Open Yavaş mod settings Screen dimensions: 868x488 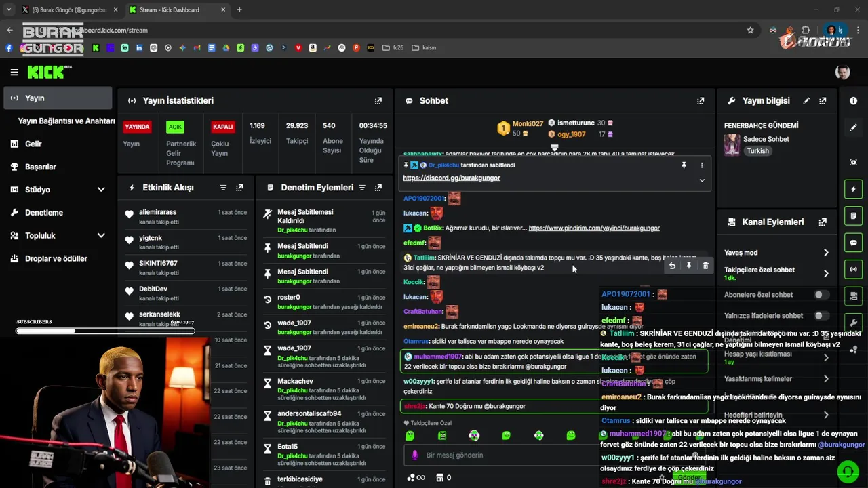coord(776,253)
